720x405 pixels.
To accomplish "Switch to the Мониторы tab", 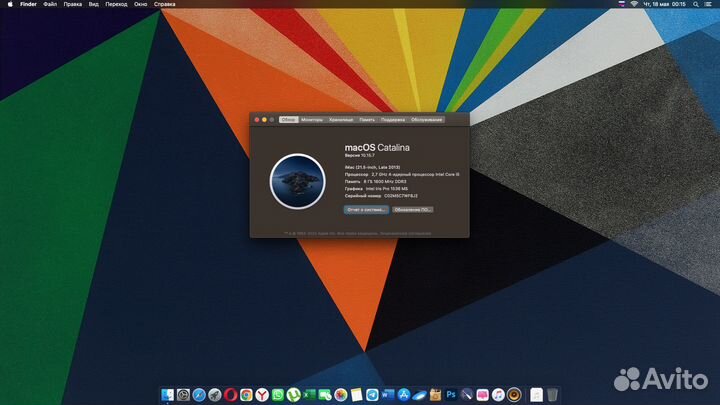I will [x=312, y=119].
